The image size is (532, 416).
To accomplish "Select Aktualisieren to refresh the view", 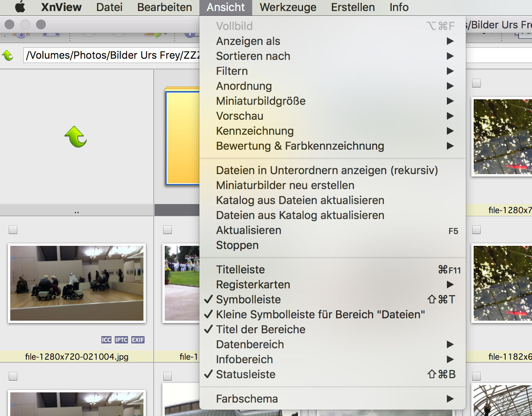I will (x=333, y=230).
